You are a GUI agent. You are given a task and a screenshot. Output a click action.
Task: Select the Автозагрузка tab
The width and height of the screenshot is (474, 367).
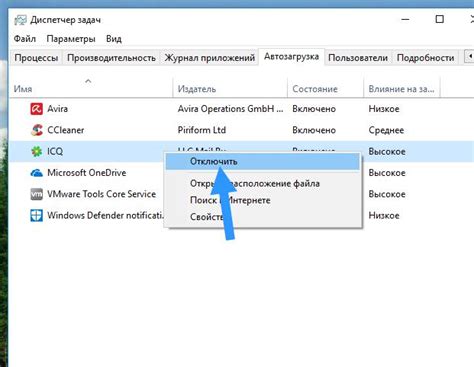coord(291,57)
